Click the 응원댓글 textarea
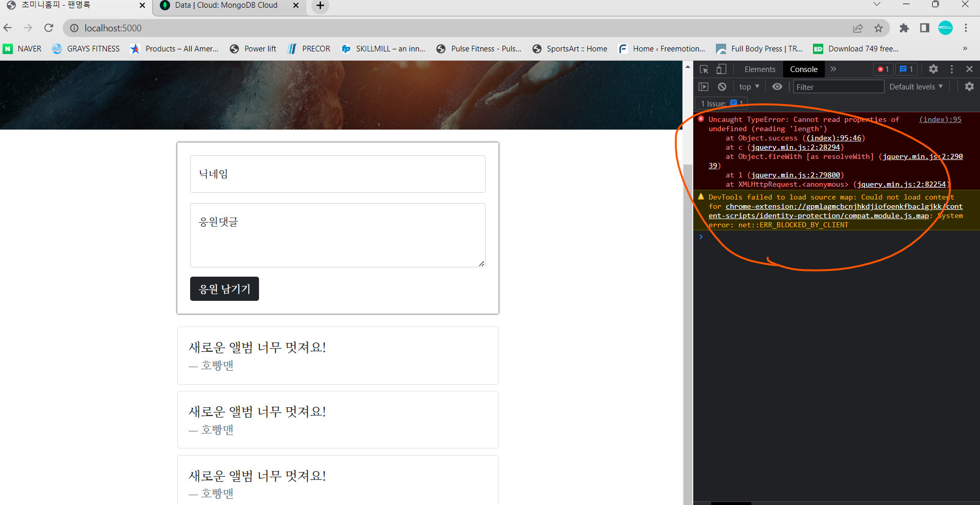The image size is (980, 505). click(x=338, y=235)
